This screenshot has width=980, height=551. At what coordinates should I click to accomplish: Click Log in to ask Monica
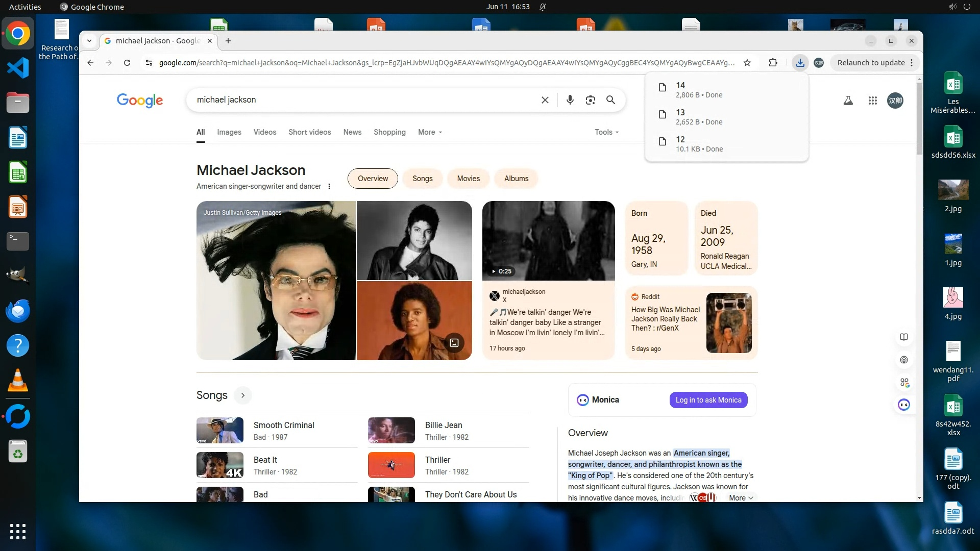(x=708, y=400)
